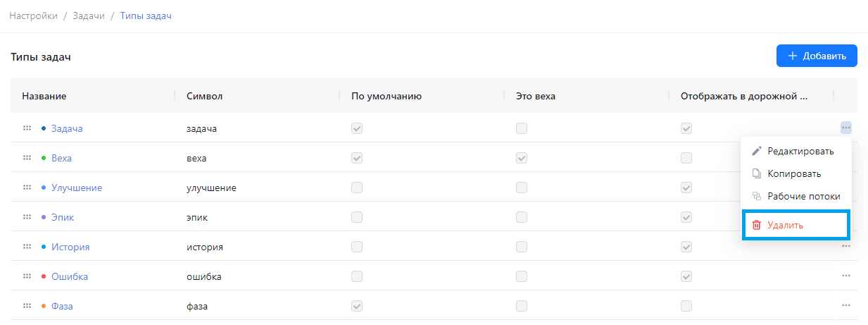The width and height of the screenshot is (868, 325).
Task: Click the purple color dot next to Эпик
Action: pos(44,217)
